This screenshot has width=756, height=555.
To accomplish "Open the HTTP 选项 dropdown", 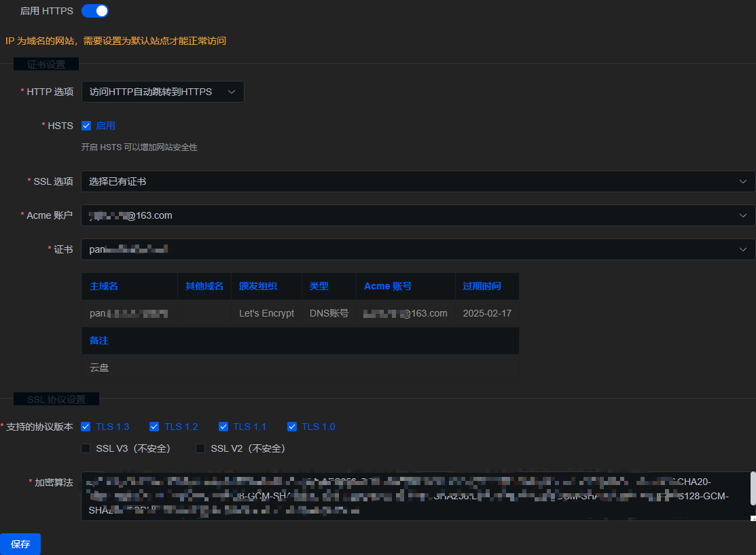I will pos(162,92).
